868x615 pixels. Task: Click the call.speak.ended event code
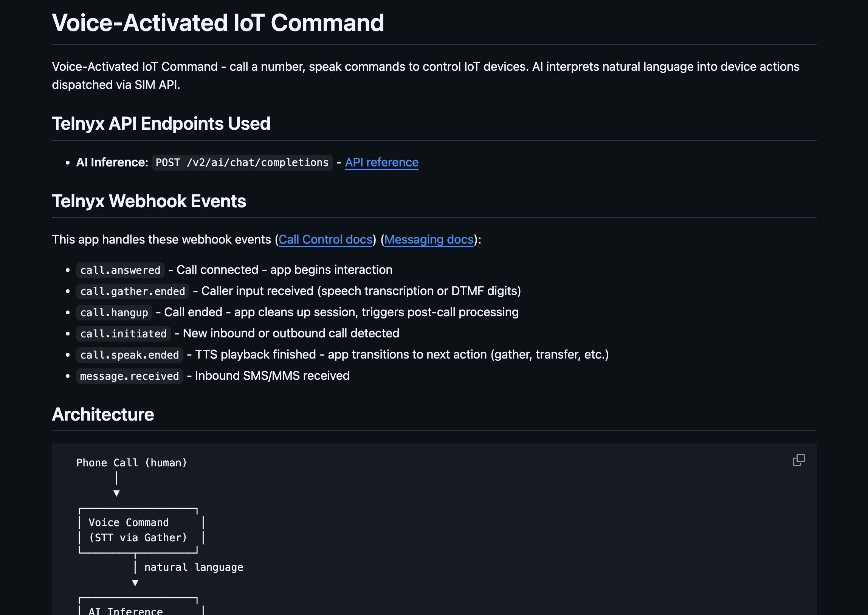coord(129,355)
